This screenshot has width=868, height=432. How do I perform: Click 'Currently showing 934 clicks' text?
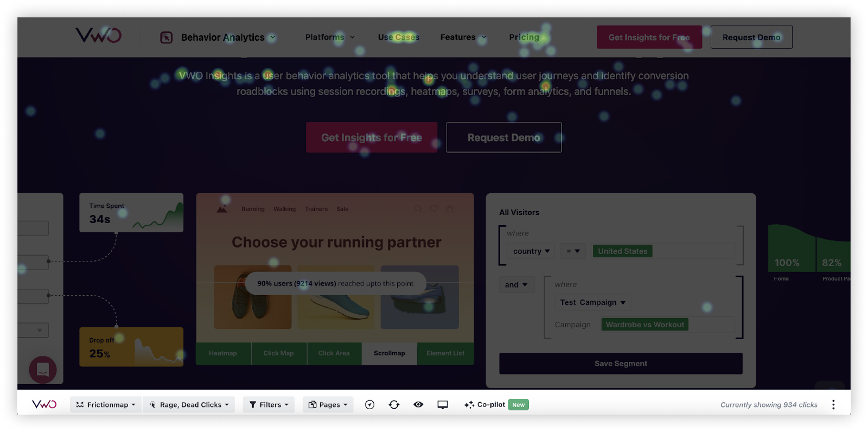(769, 405)
